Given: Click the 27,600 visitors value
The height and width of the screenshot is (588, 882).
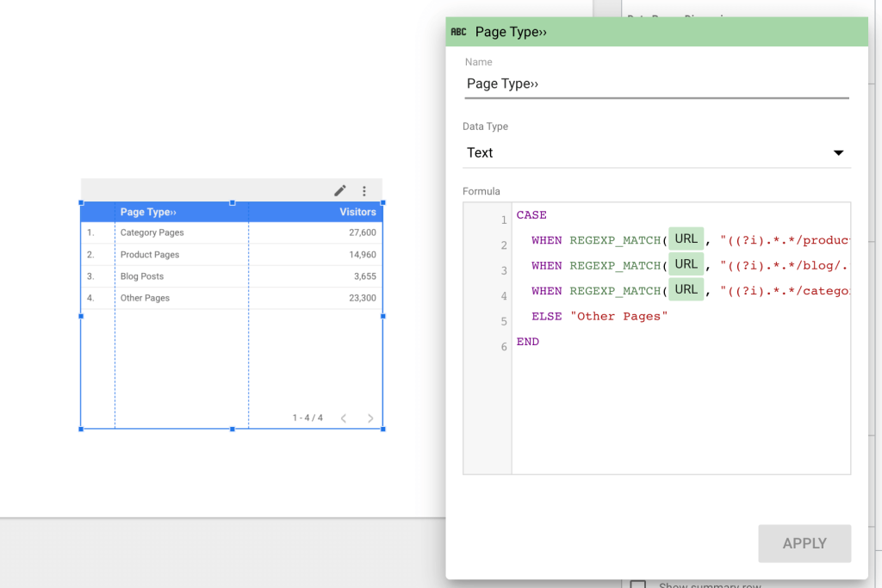Looking at the screenshot, I should [363, 232].
